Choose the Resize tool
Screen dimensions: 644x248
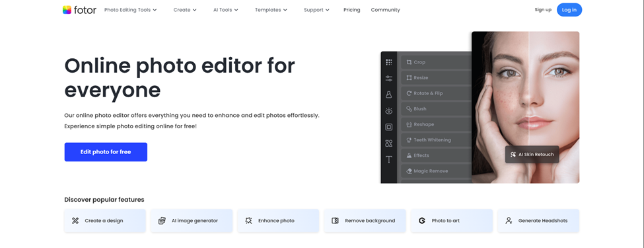[436, 78]
